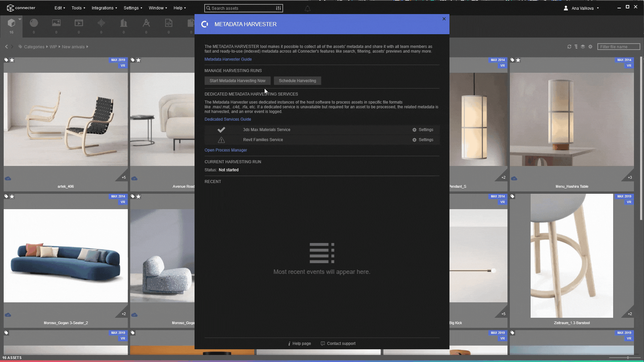Screen dimensions: 644x362
Task: Open the Tools menu
Action: pyautogui.click(x=78, y=8)
